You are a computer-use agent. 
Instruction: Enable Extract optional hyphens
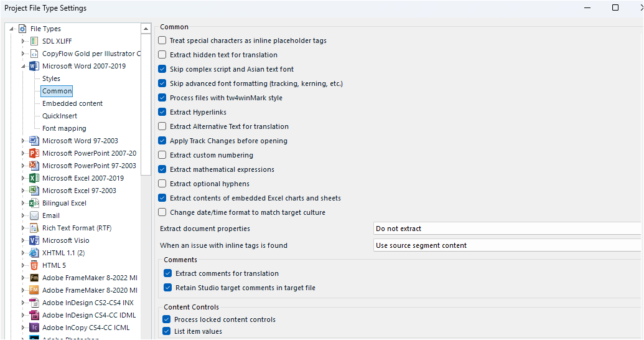162,184
